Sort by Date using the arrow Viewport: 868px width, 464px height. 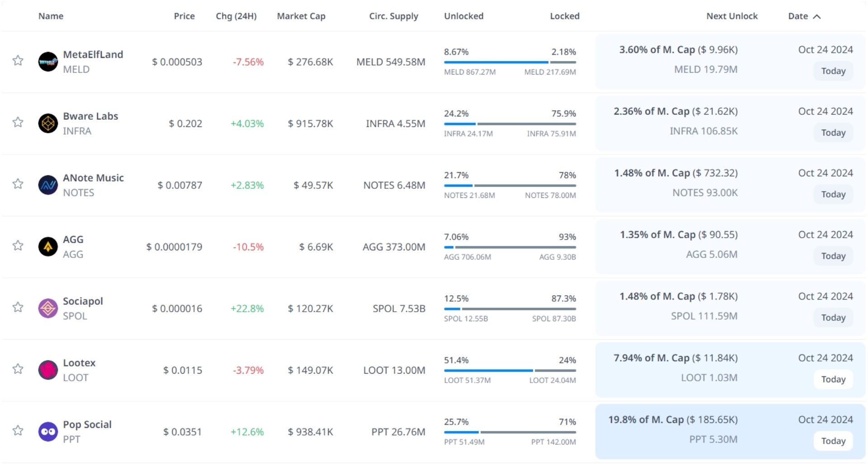click(x=817, y=17)
